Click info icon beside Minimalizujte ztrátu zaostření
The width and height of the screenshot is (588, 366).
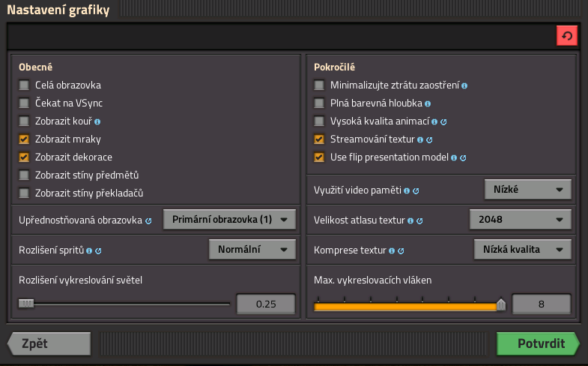464,85
